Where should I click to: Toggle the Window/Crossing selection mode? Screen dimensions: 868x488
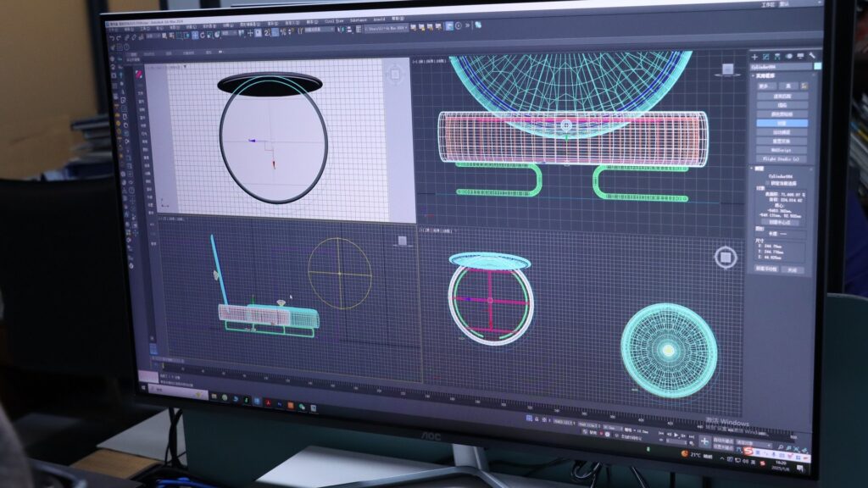tap(186, 35)
